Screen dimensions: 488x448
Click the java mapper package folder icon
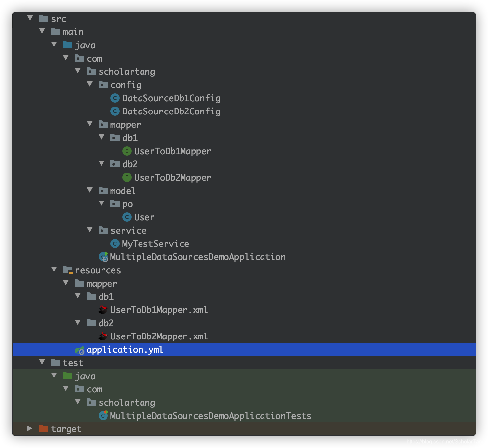[x=103, y=124]
